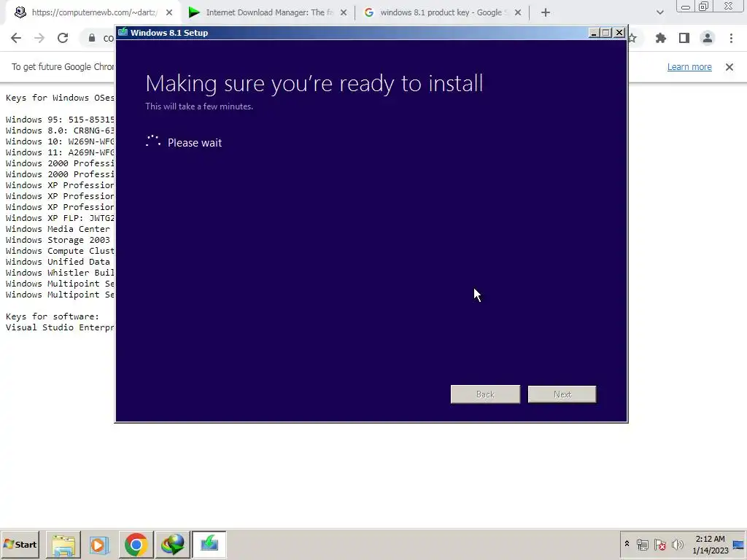
Task: Select the 'Windows Compute Clust' line
Action: click(x=60, y=251)
